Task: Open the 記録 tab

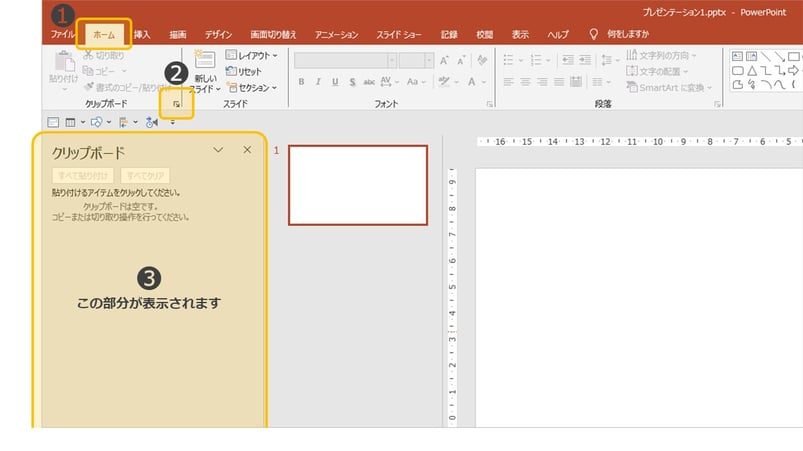Action: click(449, 34)
